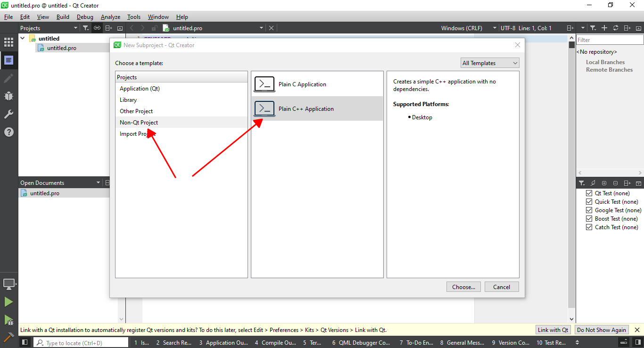The width and height of the screenshot is (644, 348).
Task: Select the Plain C Application template icon
Action: [264, 84]
